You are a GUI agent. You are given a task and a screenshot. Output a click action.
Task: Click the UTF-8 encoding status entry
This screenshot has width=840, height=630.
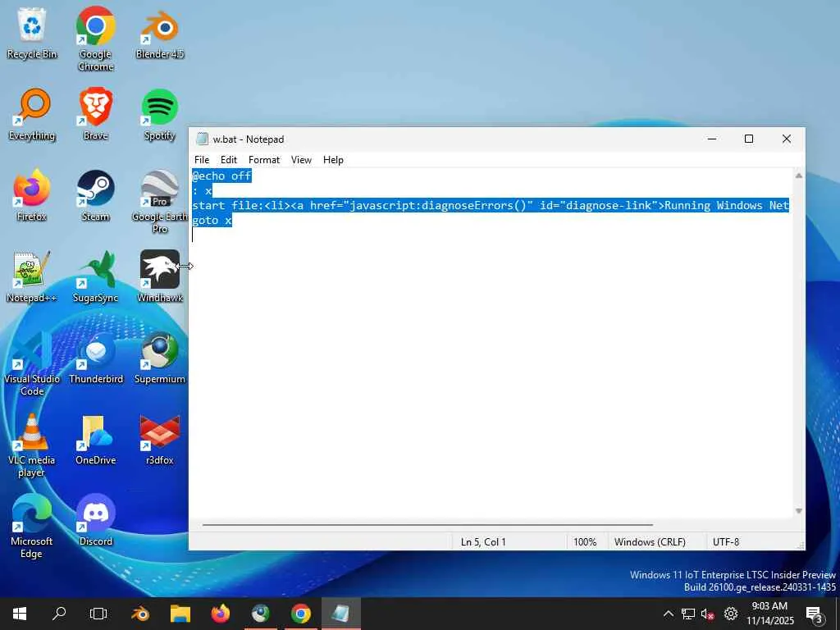pyautogui.click(x=726, y=542)
